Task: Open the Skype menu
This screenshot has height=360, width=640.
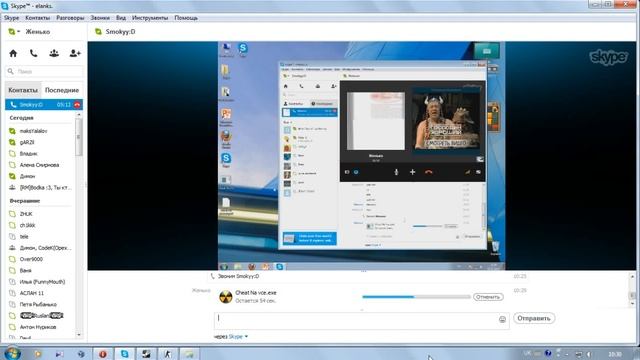Action: (11, 18)
